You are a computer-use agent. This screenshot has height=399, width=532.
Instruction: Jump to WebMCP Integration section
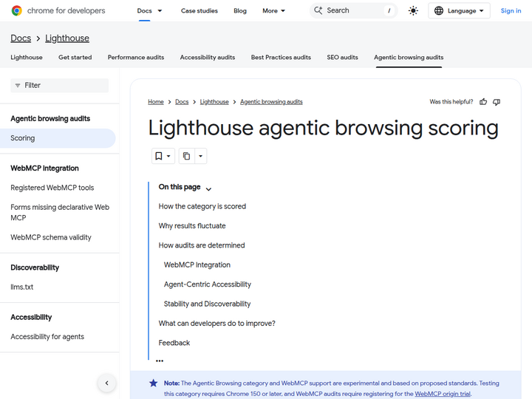click(197, 265)
